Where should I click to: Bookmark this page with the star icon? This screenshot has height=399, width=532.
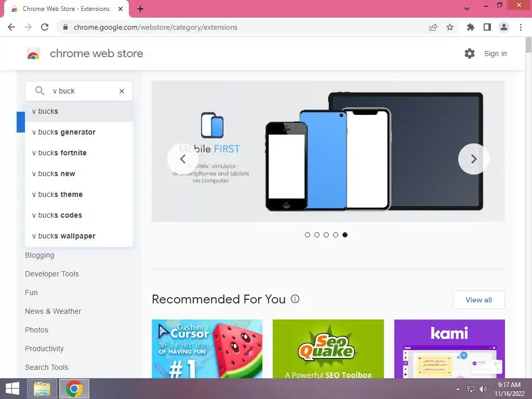coord(450,27)
